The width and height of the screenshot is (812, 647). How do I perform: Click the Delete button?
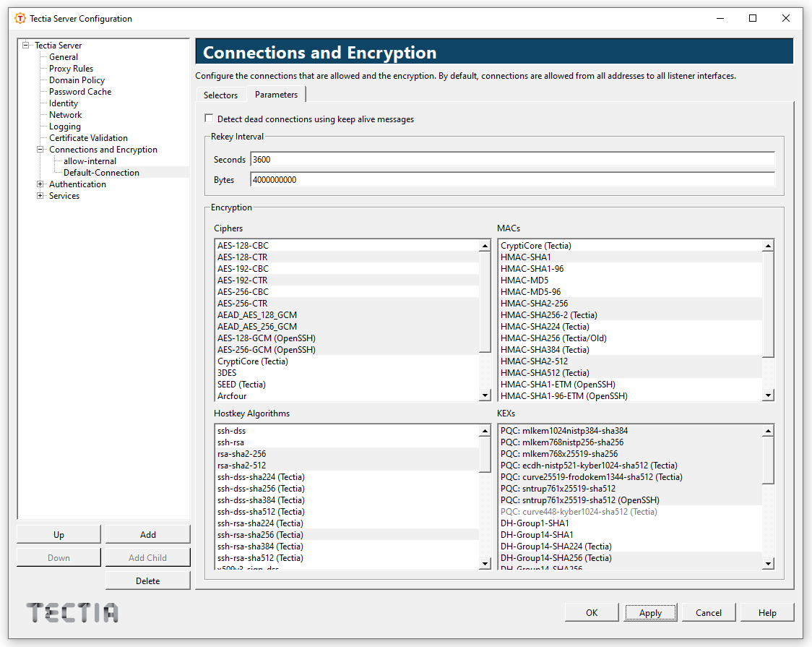coord(148,580)
